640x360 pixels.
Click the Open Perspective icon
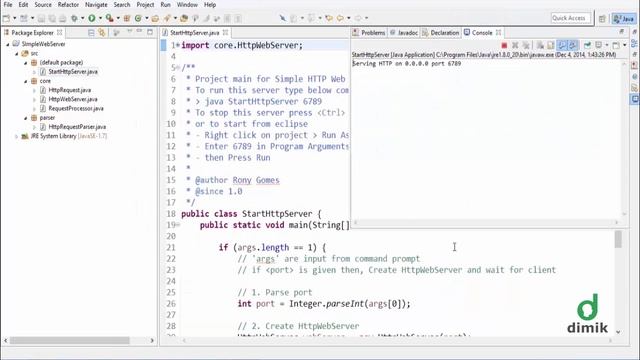click(602, 18)
